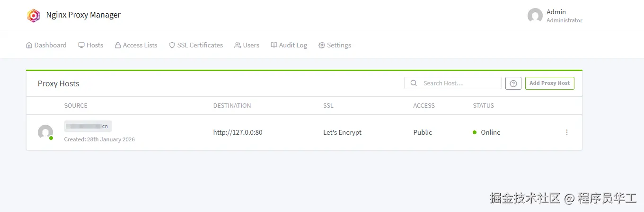Click the green Online status dot
Screen dimensions: 644x212
(x=475, y=132)
